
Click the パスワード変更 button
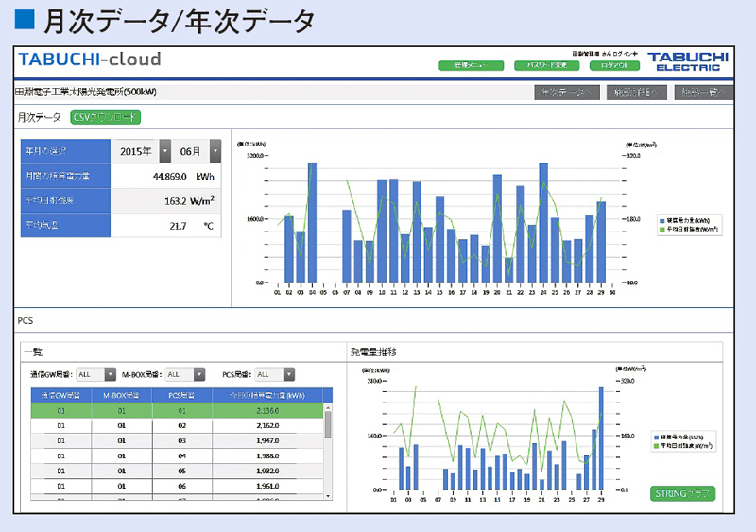[547, 65]
